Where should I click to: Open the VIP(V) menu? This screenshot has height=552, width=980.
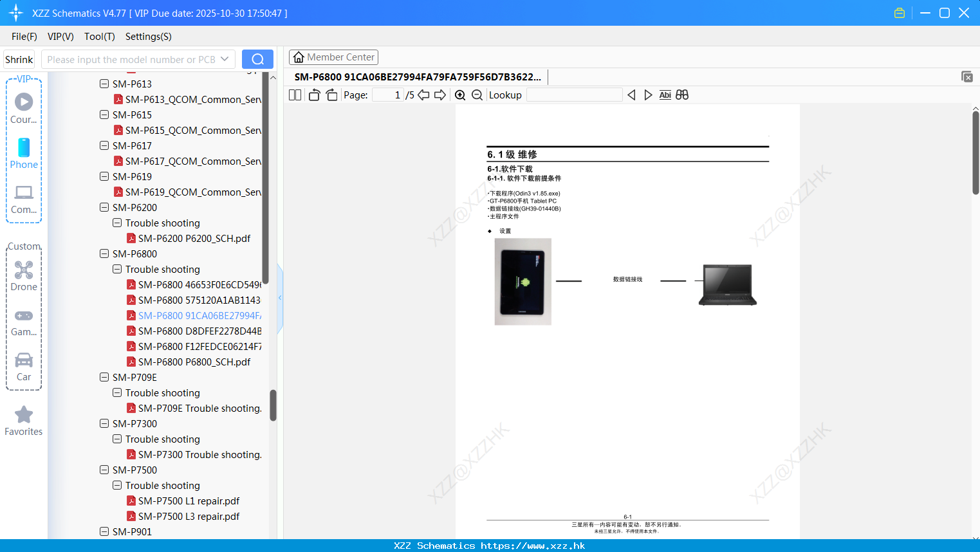coord(60,36)
